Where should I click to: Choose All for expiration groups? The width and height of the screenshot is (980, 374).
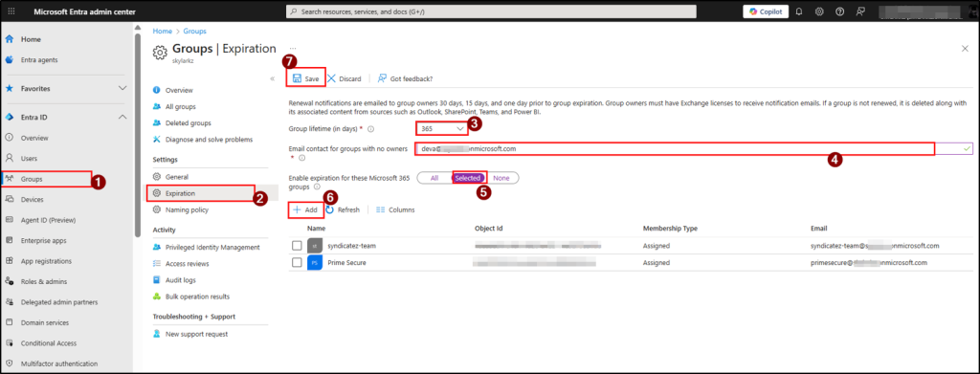[x=434, y=178]
